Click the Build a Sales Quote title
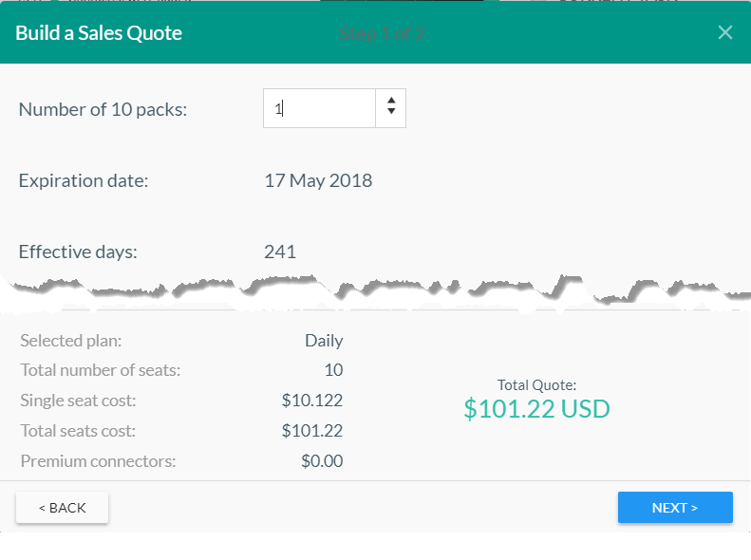Image resolution: width=751 pixels, height=560 pixels. [x=99, y=33]
